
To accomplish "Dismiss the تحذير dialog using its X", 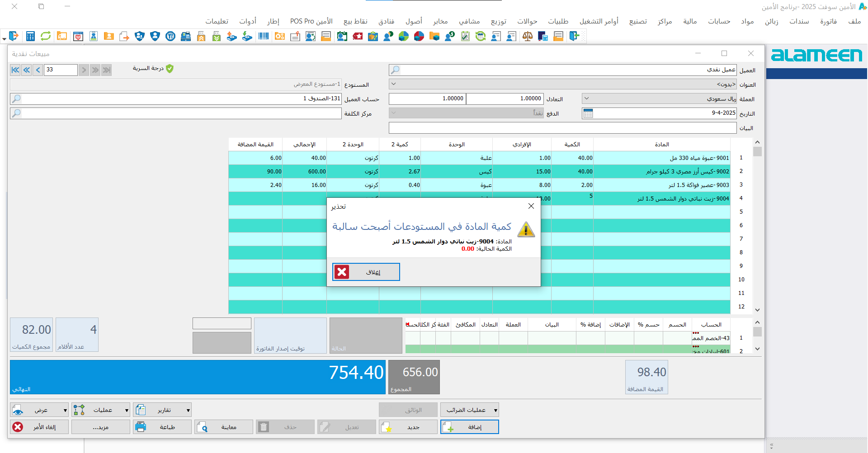I will click(531, 206).
